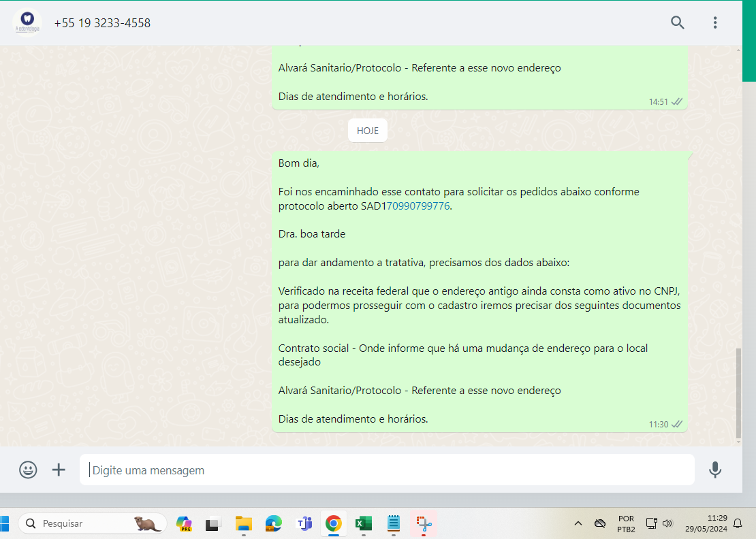756x539 pixels.
Task: Launch Microsoft Edge from the taskbar
Action: [x=273, y=523]
